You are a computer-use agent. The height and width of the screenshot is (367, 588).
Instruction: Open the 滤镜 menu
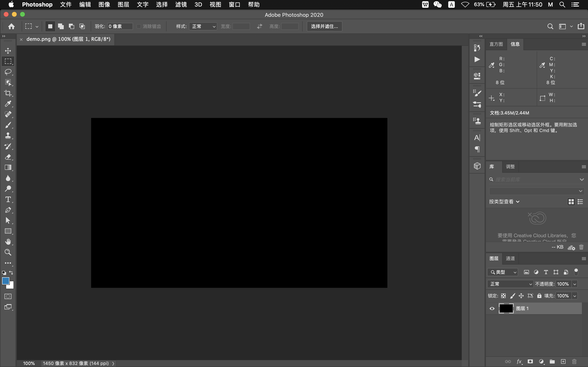[181, 4]
